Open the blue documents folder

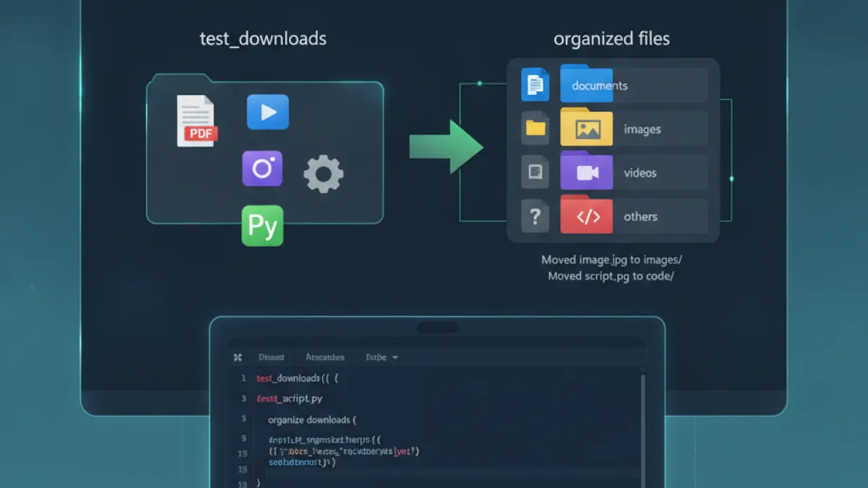(587, 83)
